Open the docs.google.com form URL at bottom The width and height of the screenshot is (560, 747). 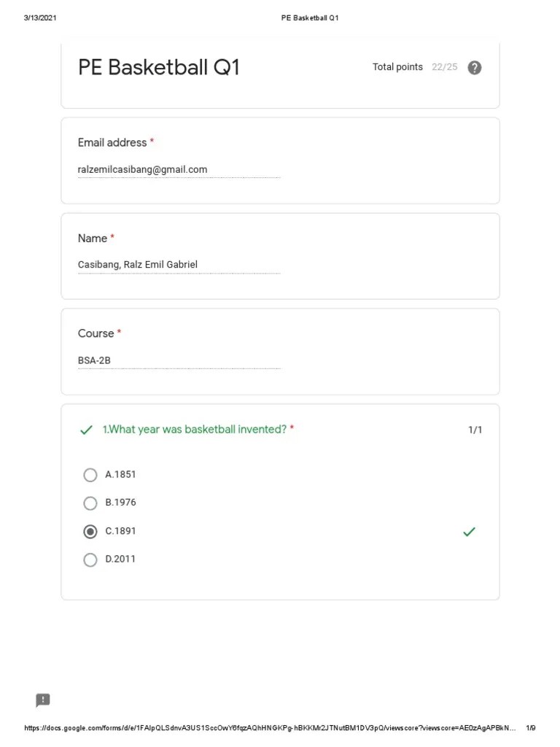click(270, 727)
